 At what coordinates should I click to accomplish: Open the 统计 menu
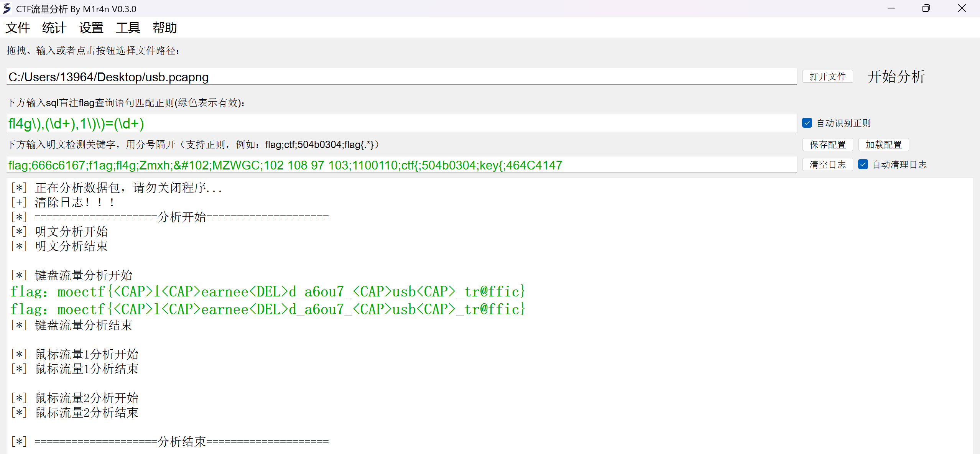pyautogui.click(x=54, y=28)
